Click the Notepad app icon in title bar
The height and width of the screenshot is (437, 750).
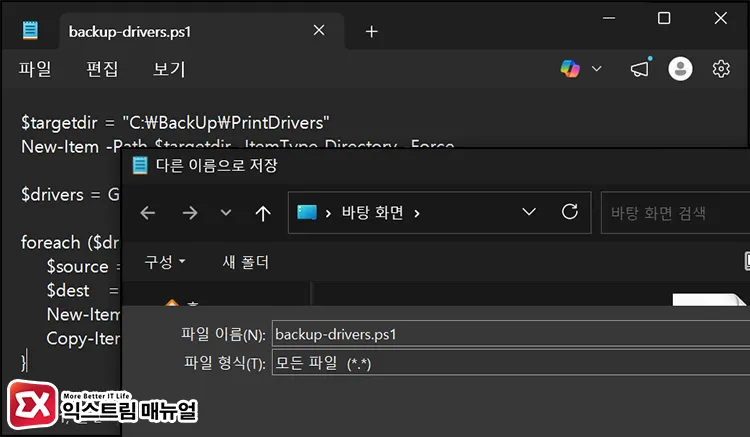click(30, 31)
